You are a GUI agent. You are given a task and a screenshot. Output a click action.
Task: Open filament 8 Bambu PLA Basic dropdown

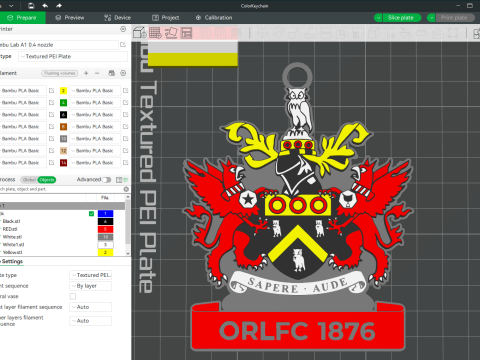pyautogui.click(x=94, y=127)
